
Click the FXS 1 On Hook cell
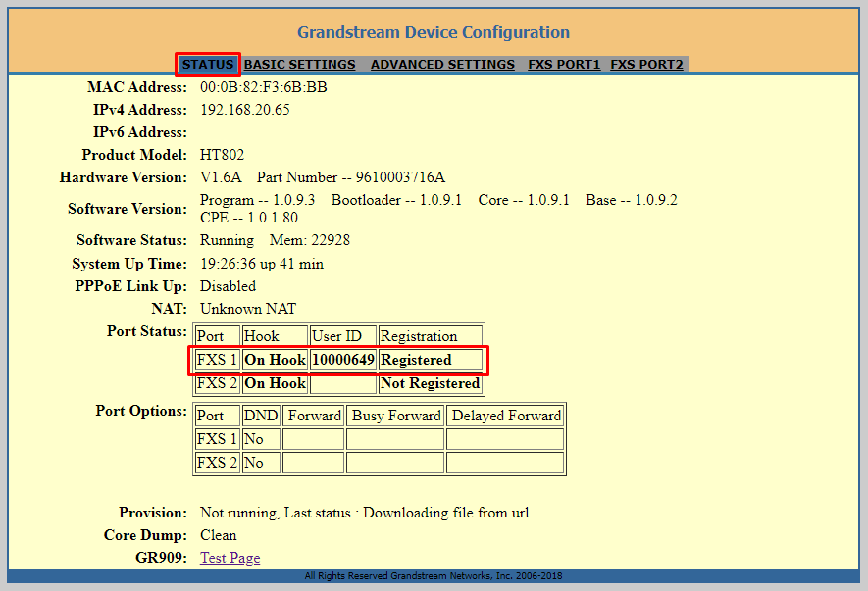pyautogui.click(x=275, y=360)
